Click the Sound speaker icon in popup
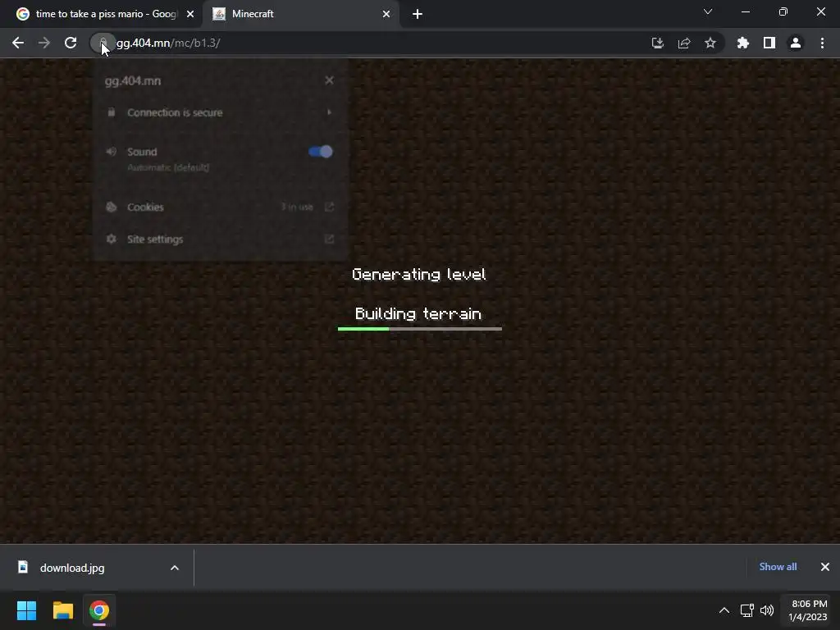 tap(111, 152)
